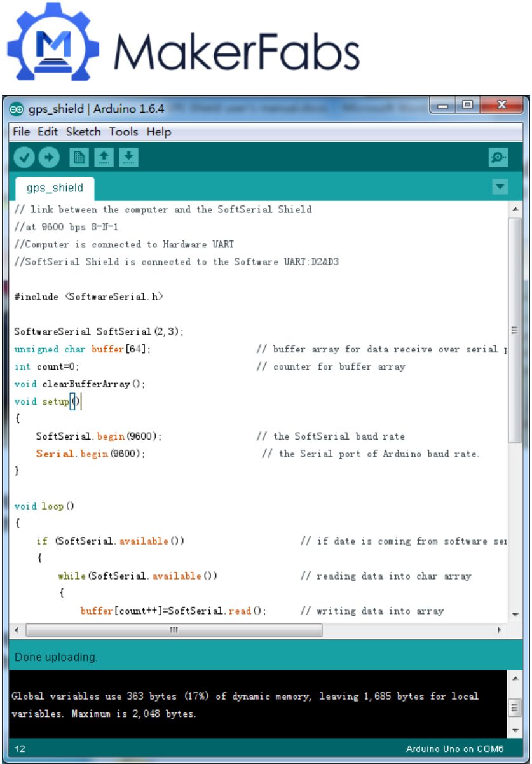
Task: Click line number 12 in status bar
Action: (x=20, y=749)
